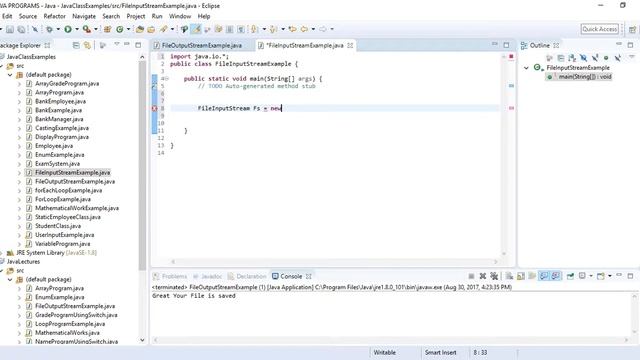Image resolution: width=640 pixels, height=360 pixels.
Task: Toggle Hide Local Types in Outline
Action: [618, 58]
